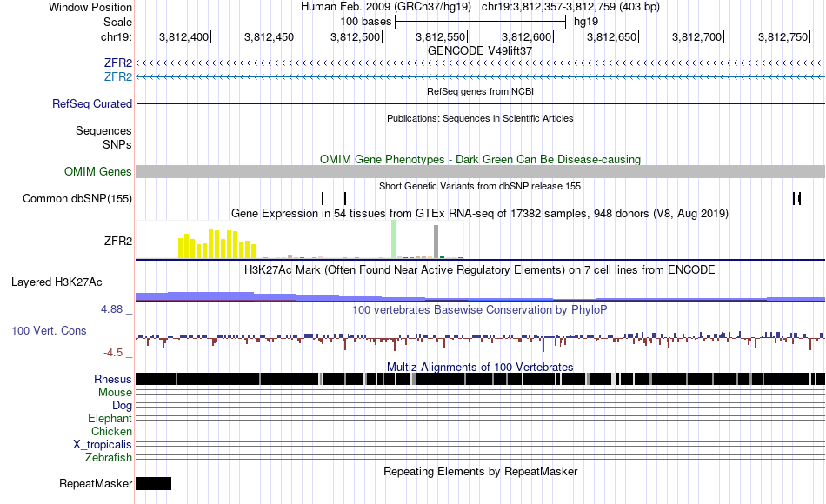Click the Zebrafish alignment label

(x=109, y=458)
